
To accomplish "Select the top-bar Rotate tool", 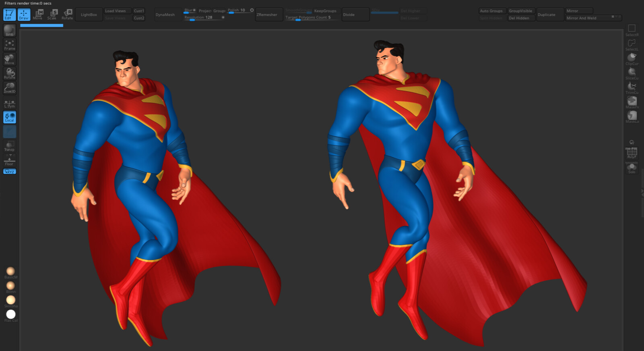I will click(x=67, y=15).
